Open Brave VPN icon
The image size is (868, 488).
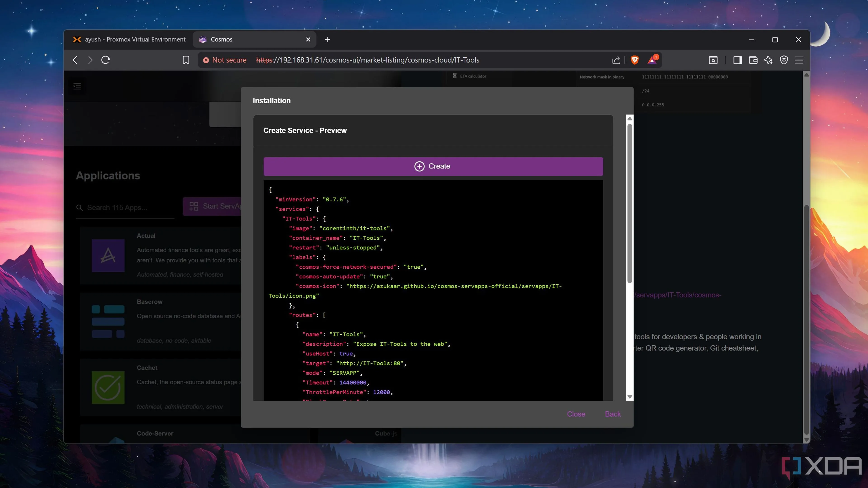pyautogui.click(x=784, y=60)
